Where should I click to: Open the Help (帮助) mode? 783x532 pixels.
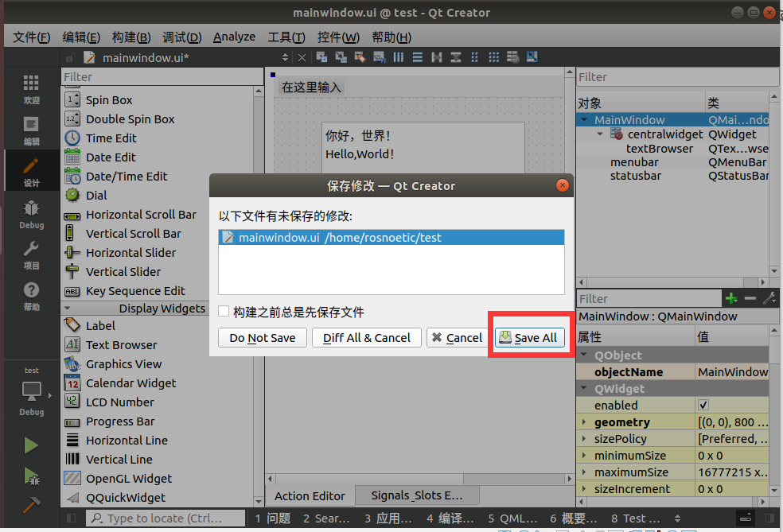[32, 296]
